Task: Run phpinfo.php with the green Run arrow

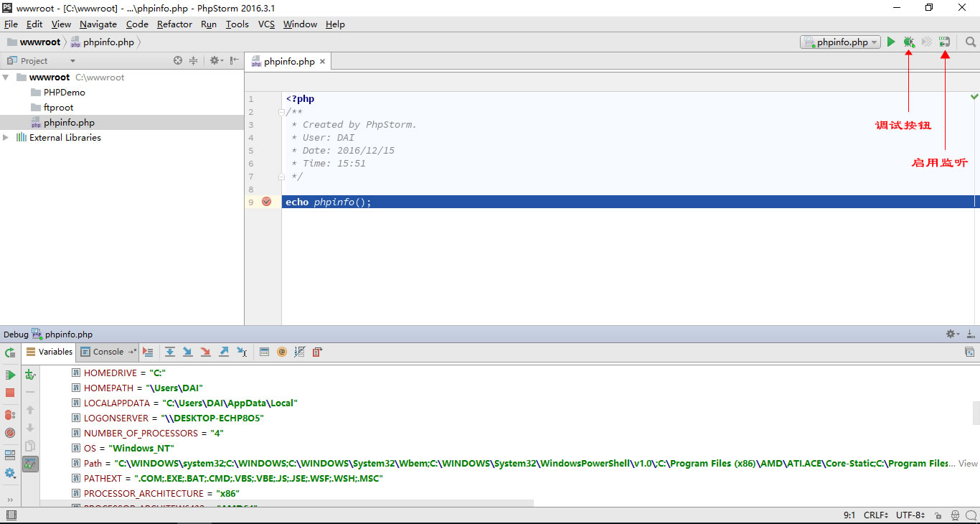Action: [890, 42]
